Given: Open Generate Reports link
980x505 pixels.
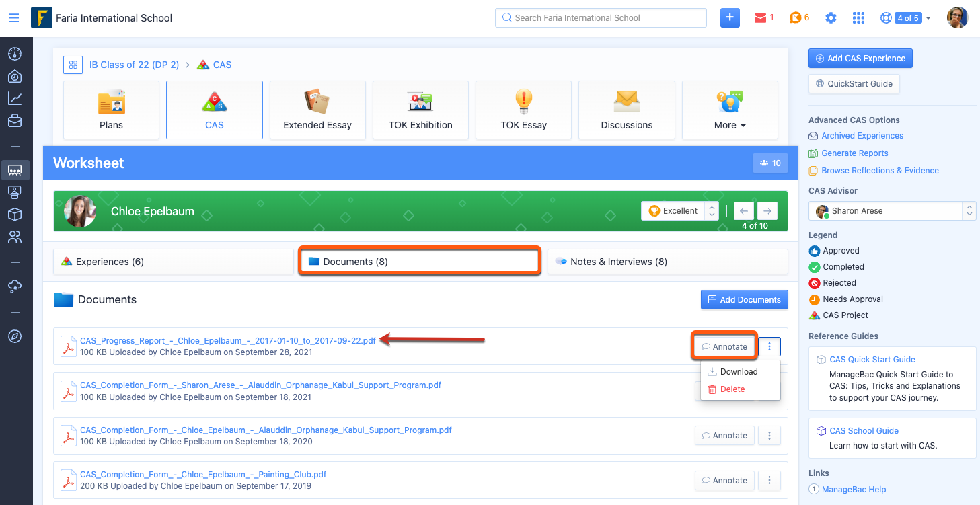Looking at the screenshot, I should pos(855,153).
